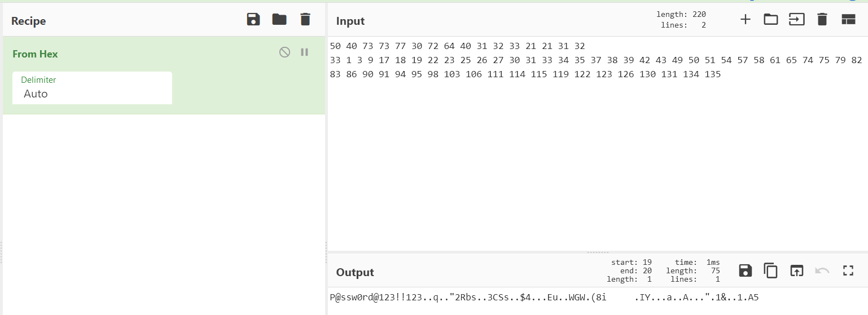The height and width of the screenshot is (315, 868).
Task: Click inside the Input text area
Action: click(x=564, y=158)
